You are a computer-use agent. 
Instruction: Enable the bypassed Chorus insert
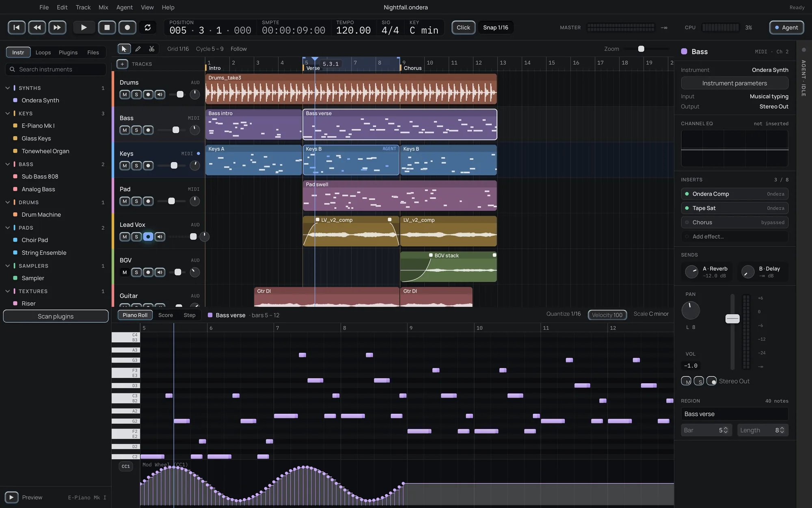(687, 222)
